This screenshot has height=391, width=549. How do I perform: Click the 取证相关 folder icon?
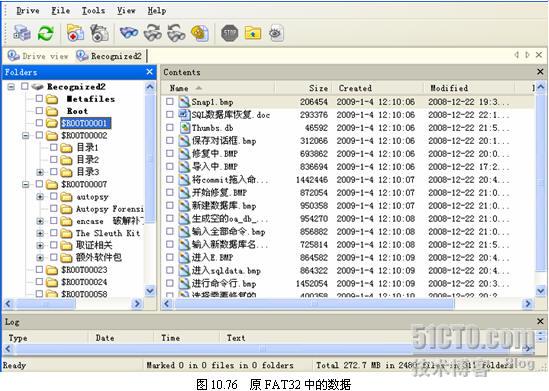pos(66,245)
